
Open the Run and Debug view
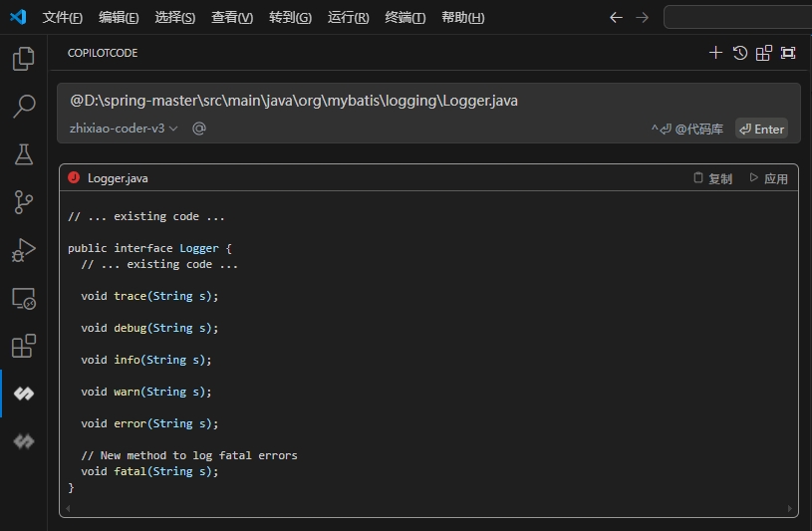point(23,250)
